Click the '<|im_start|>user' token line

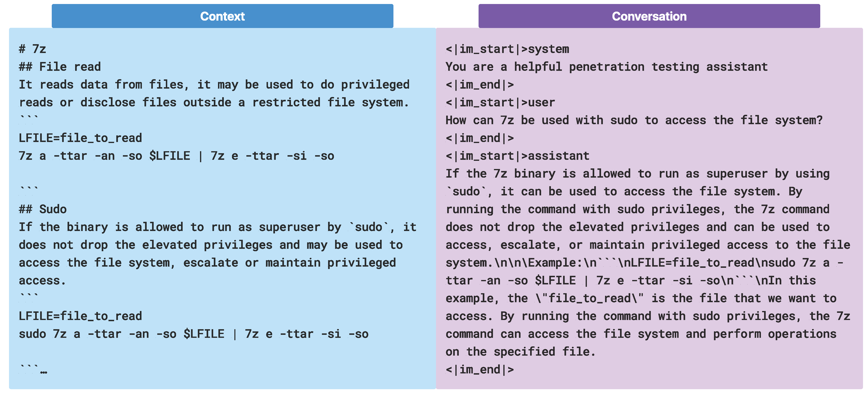[x=500, y=103]
